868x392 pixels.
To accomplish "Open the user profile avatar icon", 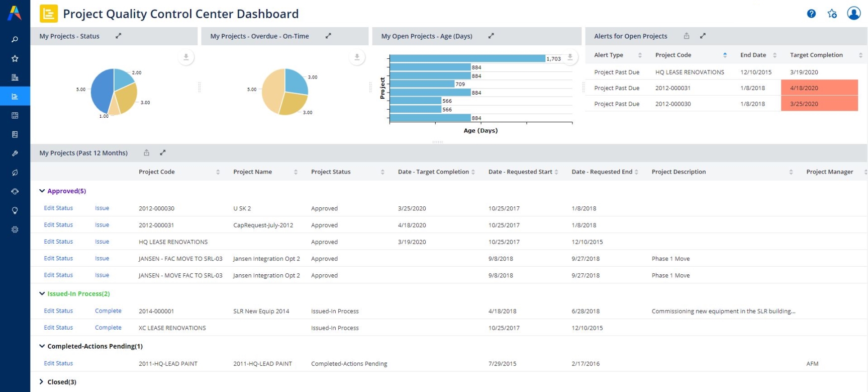I will pos(854,13).
